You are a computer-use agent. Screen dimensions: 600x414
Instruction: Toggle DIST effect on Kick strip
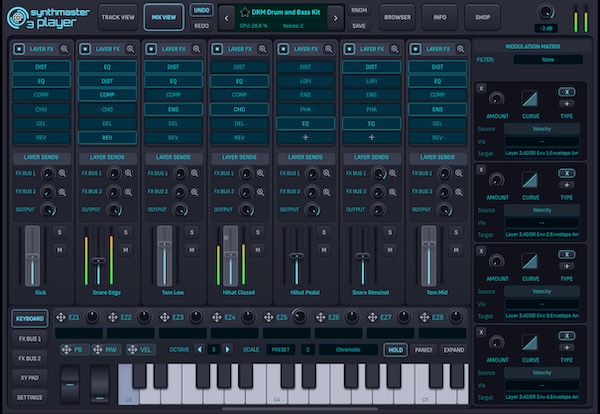(41, 67)
